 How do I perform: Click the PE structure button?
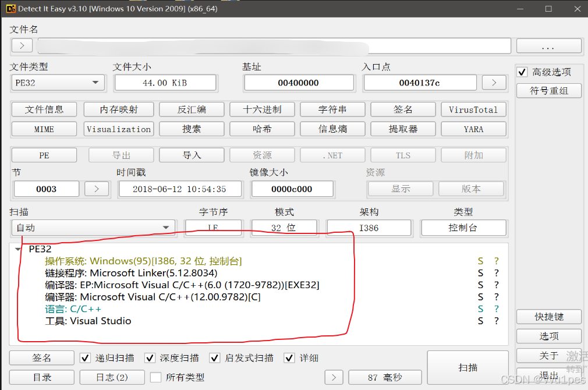(x=44, y=155)
